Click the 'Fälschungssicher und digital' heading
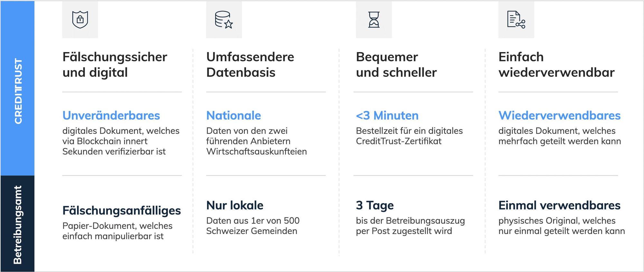The image size is (644, 272). (115, 65)
